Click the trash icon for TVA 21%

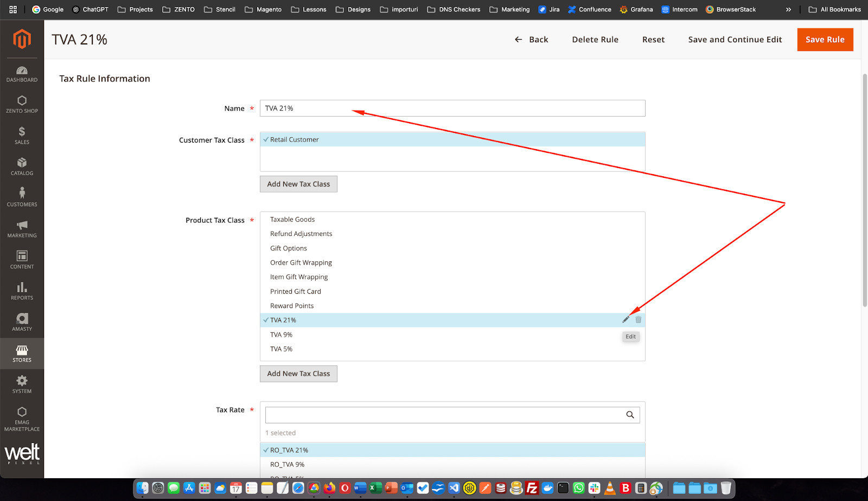pyautogui.click(x=639, y=320)
